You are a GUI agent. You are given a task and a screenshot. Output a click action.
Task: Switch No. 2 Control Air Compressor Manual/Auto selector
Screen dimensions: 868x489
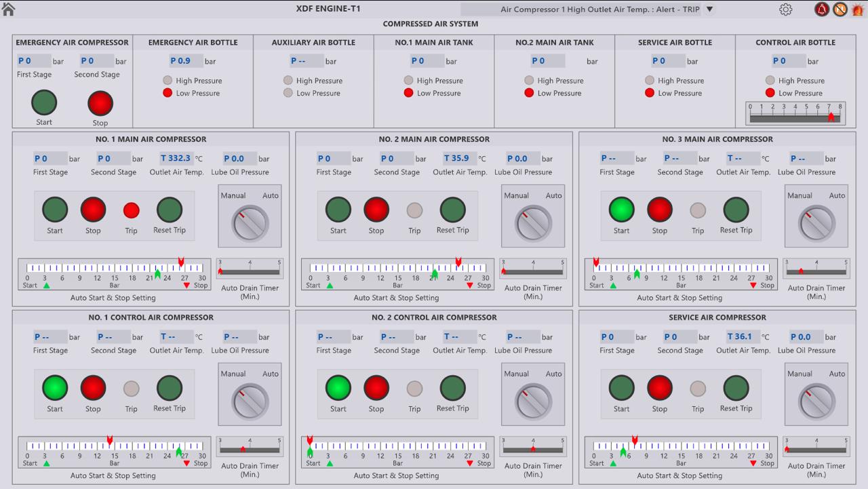pyautogui.click(x=533, y=402)
